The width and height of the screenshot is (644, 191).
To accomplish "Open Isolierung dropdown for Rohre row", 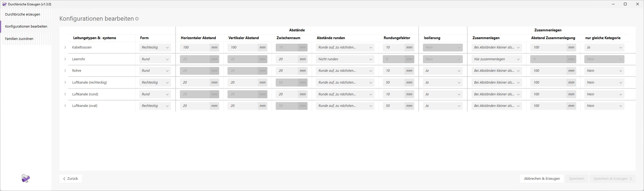I will point(443,71).
